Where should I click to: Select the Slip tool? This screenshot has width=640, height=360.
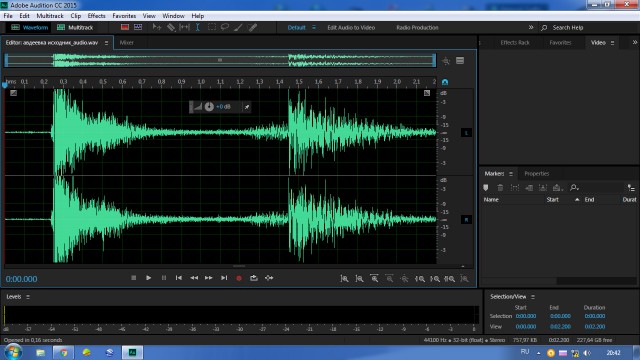tap(184, 27)
